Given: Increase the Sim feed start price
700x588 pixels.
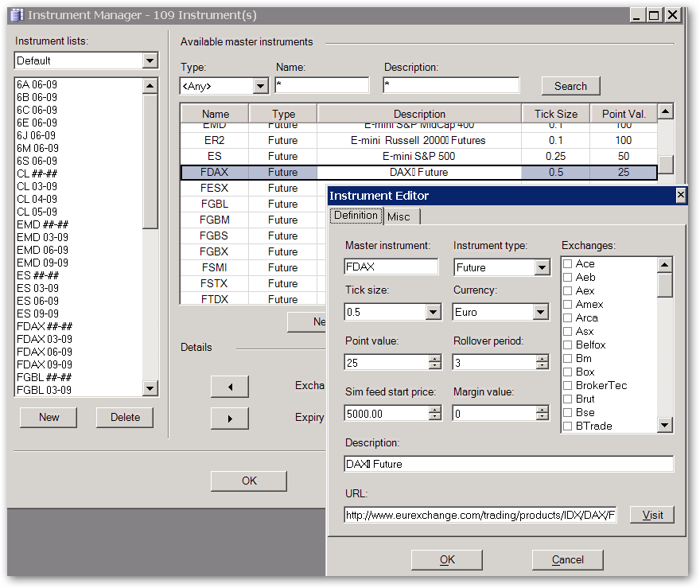Looking at the screenshot, I should point(434,409).
